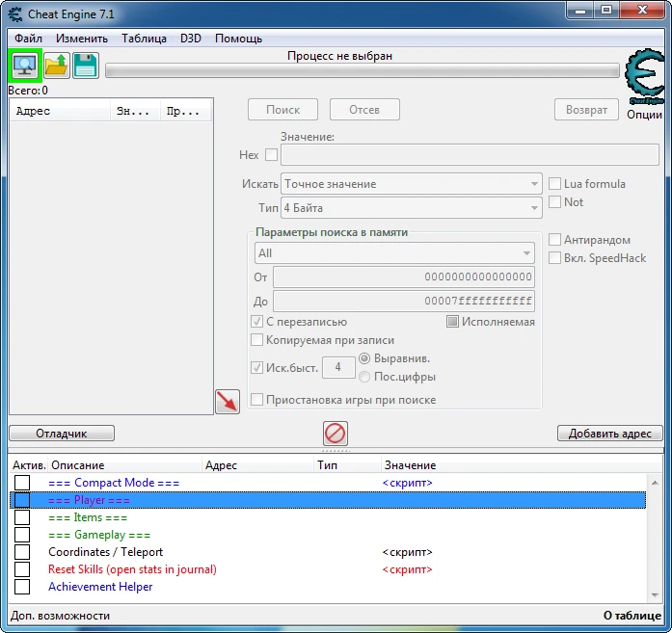Click Compact Mode <скрипт> value

tap(407, 483)
